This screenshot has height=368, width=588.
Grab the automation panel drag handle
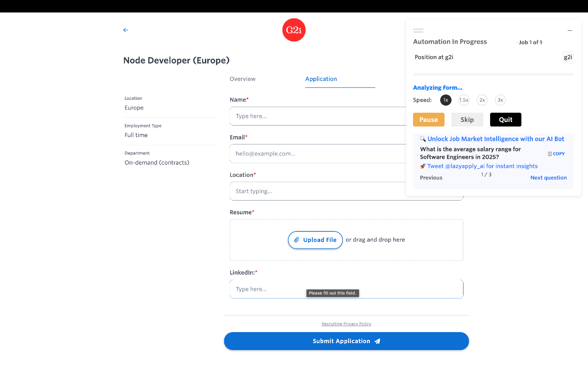pos(418,30)
